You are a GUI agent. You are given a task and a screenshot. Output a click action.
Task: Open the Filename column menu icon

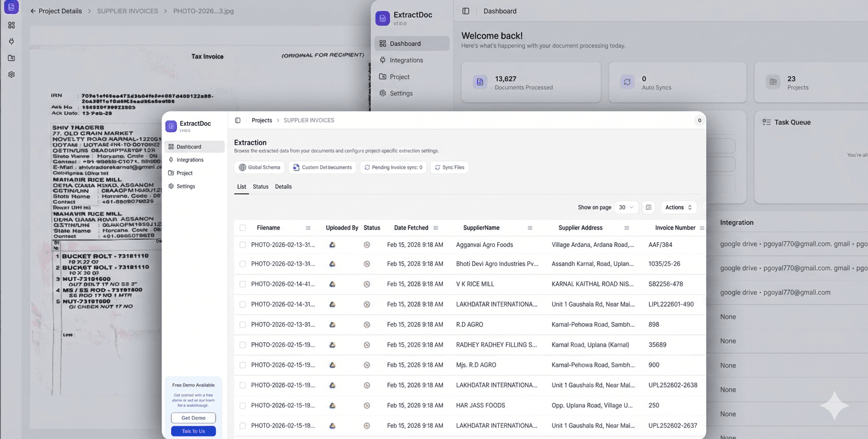[308, 227]
